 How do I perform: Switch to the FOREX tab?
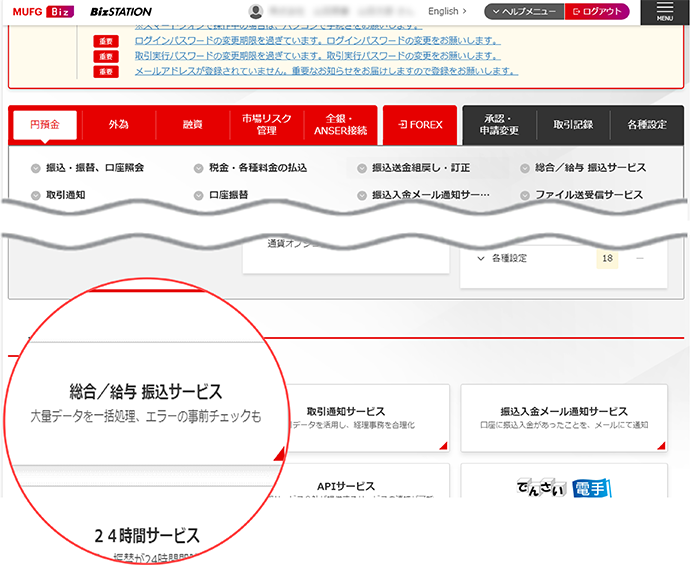(x=420, y=125)
